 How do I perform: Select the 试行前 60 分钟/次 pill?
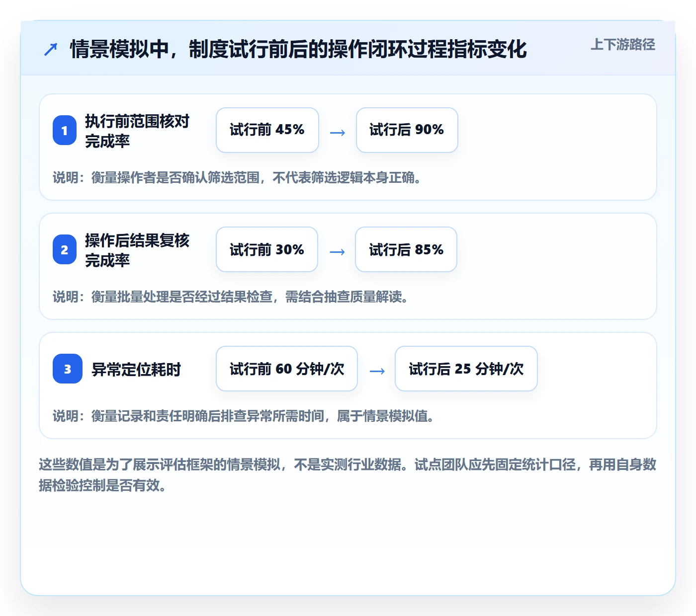pos(287,369)
